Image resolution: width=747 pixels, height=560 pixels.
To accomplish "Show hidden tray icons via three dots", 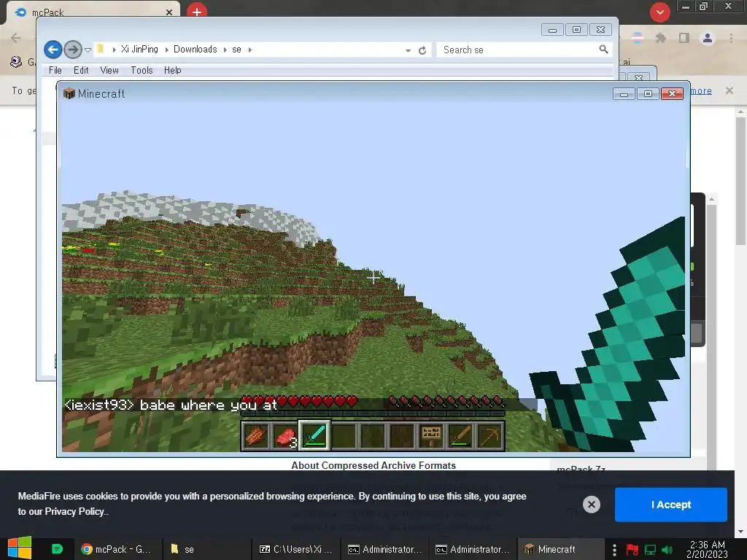I will coord(614,550).
